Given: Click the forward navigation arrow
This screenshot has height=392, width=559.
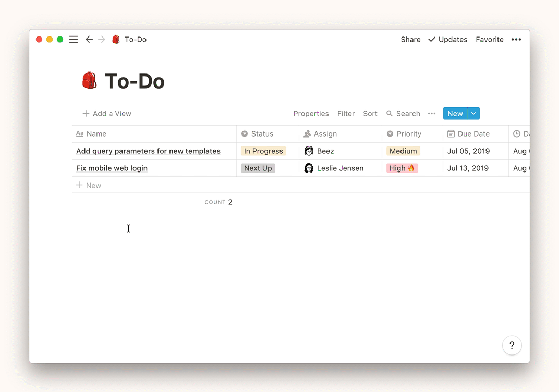Looking at the screenshot, I should [102, 40].
